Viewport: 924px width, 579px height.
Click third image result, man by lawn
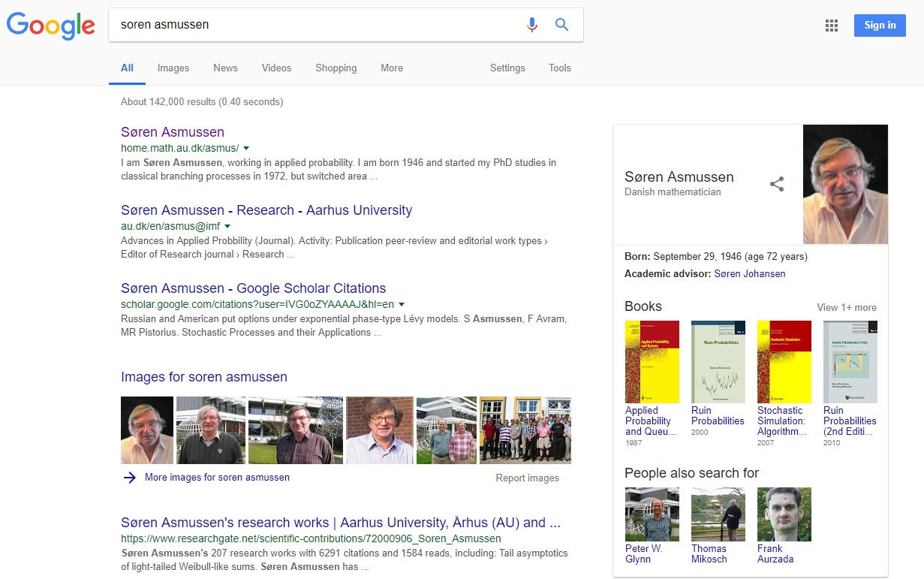coord(296,430)
